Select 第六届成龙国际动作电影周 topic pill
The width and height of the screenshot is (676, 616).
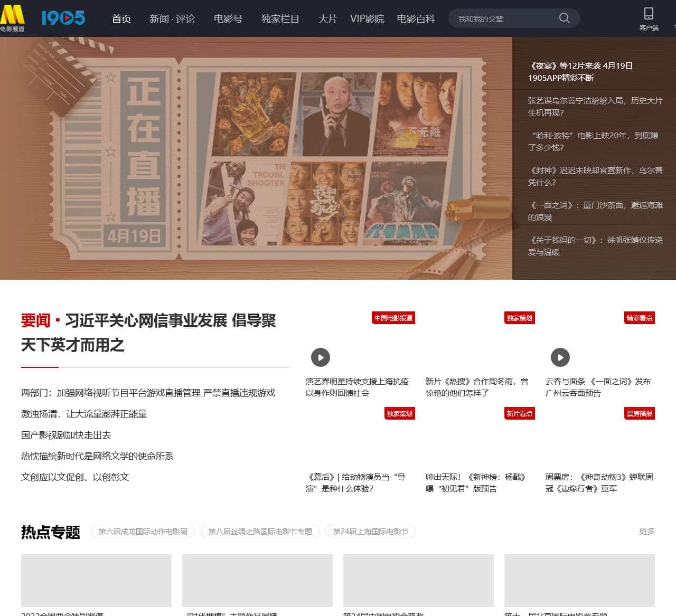point(143,532)
